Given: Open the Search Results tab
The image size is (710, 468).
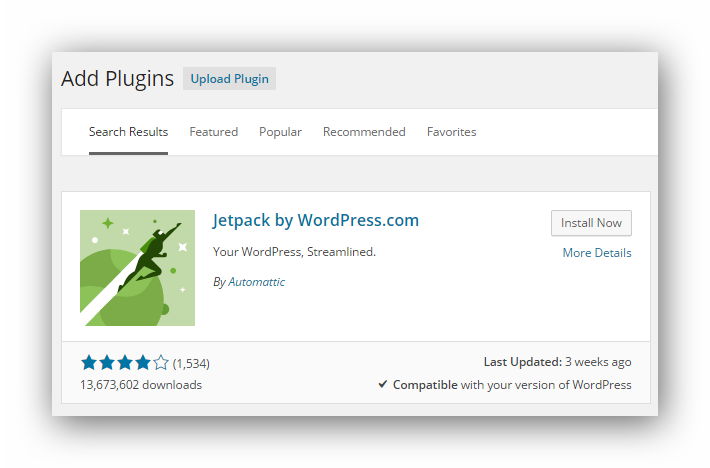Looking at the screenshot, I should (x=128, y=132).
